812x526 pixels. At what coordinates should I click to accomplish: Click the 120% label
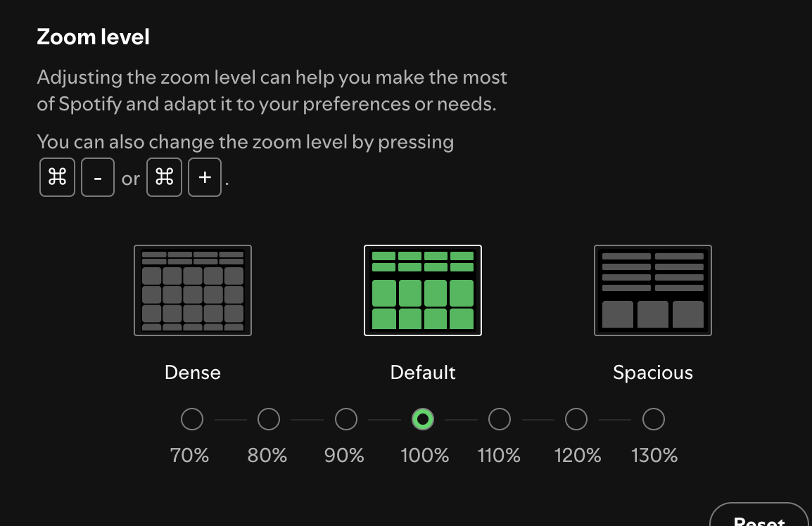click(578, 456)
